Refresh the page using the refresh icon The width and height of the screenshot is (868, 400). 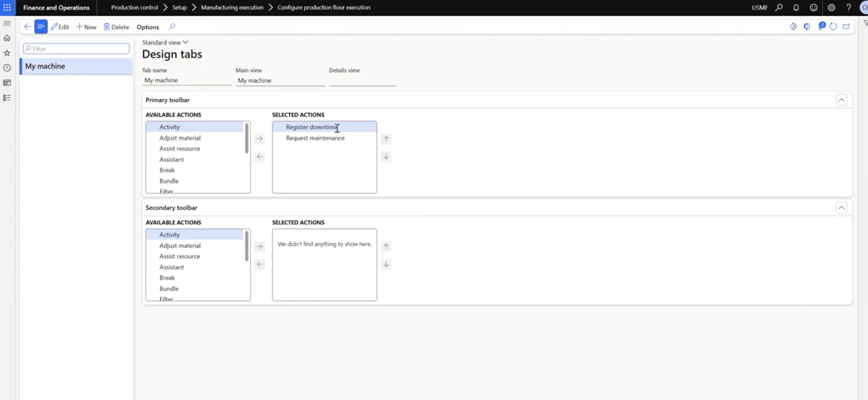click(833, 27)
